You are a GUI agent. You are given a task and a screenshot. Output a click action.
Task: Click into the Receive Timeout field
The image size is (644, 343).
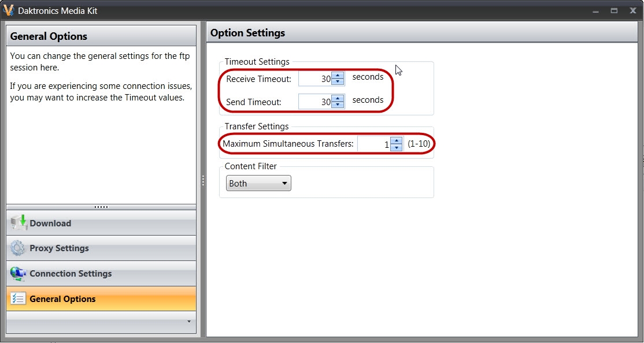(315, 79)
